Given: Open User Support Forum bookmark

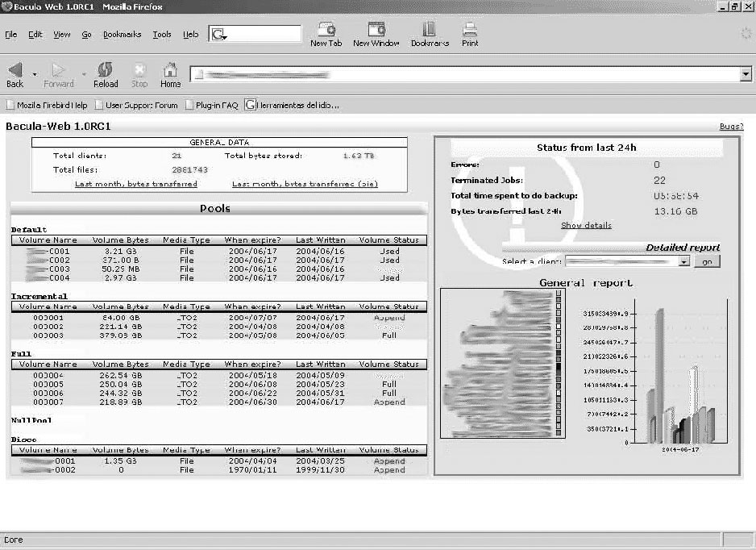Looking at the screenshot, I should point(136,105).
